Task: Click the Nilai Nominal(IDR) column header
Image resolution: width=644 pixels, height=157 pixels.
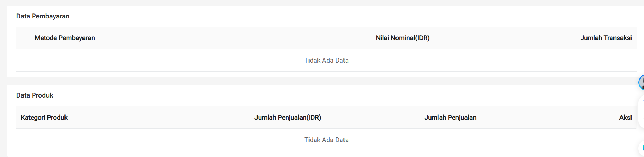Action: [403, 38]
